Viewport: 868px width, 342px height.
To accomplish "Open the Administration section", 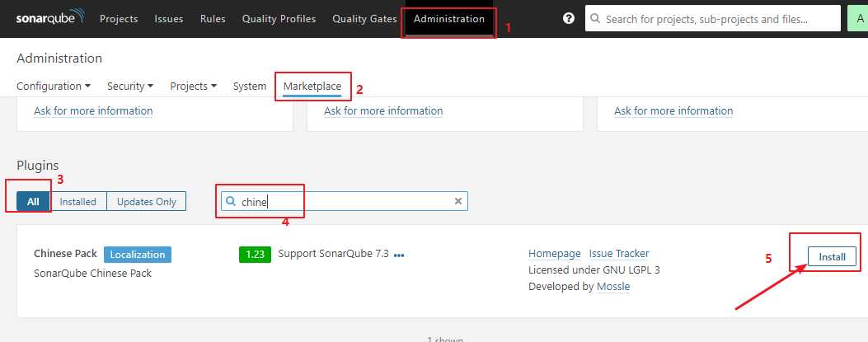I will (449, 19).
